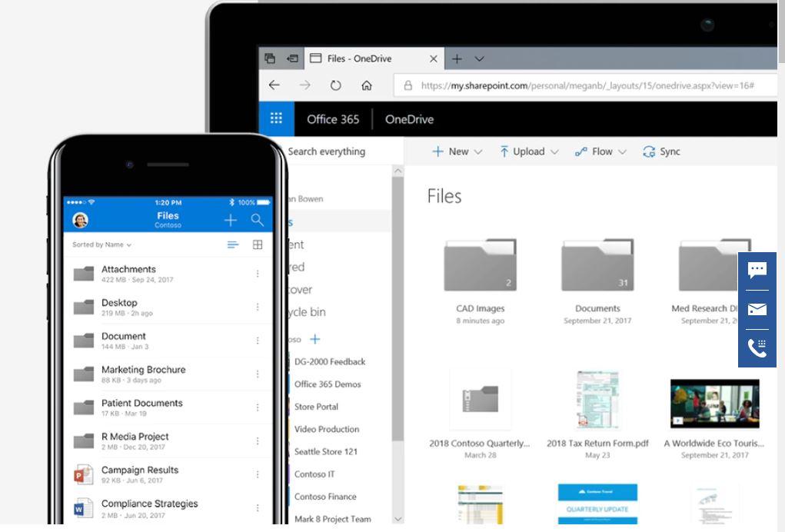This screenshot has width=785, height=532.
Task: Open more options for R Media Project
Action: click(258, 441)
